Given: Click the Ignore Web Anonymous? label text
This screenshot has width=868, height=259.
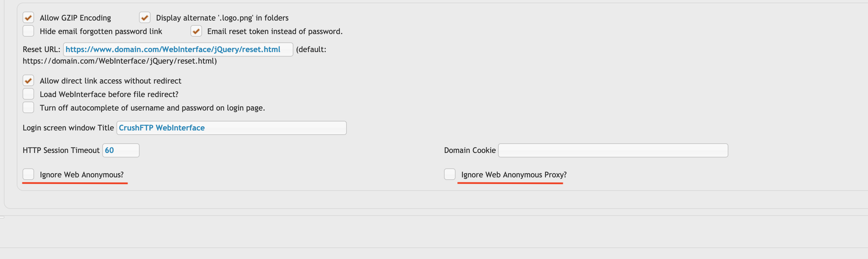Looking at the screenshot, I should pyautogui.click(x=81, y=175).
